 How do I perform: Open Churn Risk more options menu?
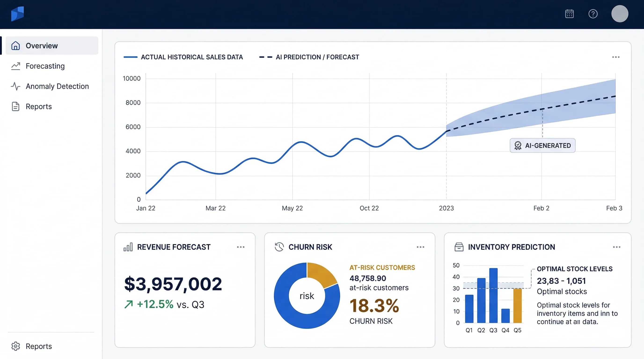coord(421,247)
